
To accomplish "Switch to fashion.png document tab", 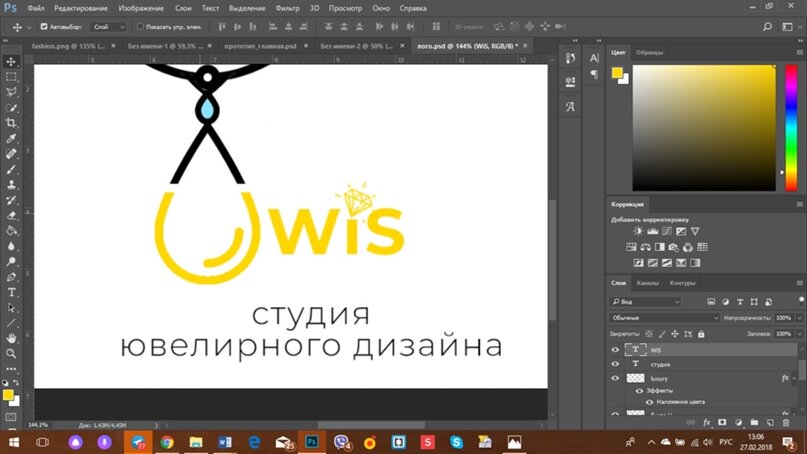I will (x=68, y=46).
